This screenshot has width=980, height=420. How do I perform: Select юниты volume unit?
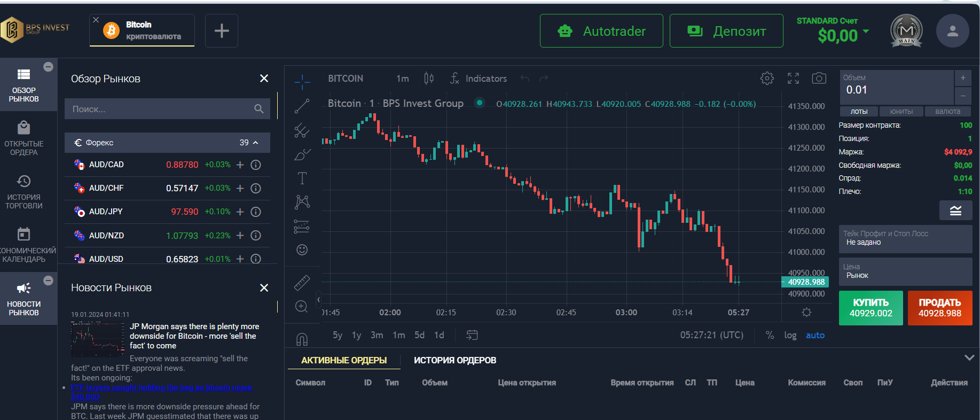click(901, 111)
